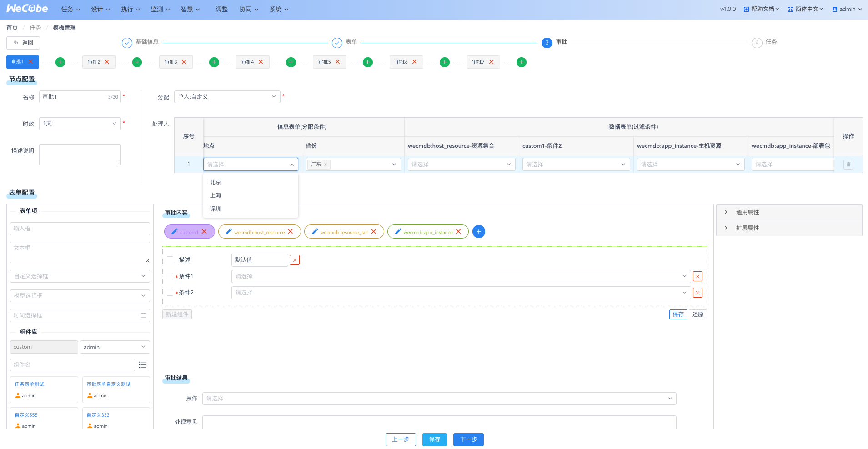
Task: Select 深圳 from the 地点 list
Action: click(251, 209)
